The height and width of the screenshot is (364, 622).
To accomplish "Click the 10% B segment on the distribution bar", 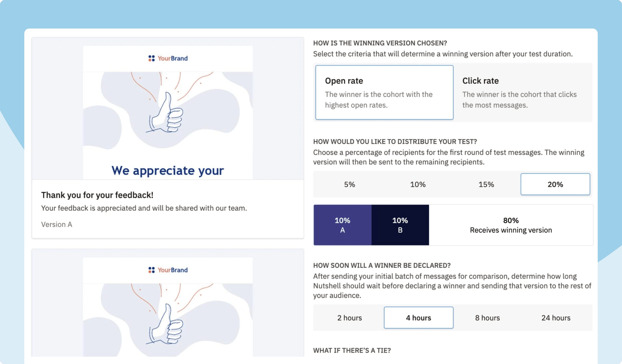I will click(x=400, y=225).
